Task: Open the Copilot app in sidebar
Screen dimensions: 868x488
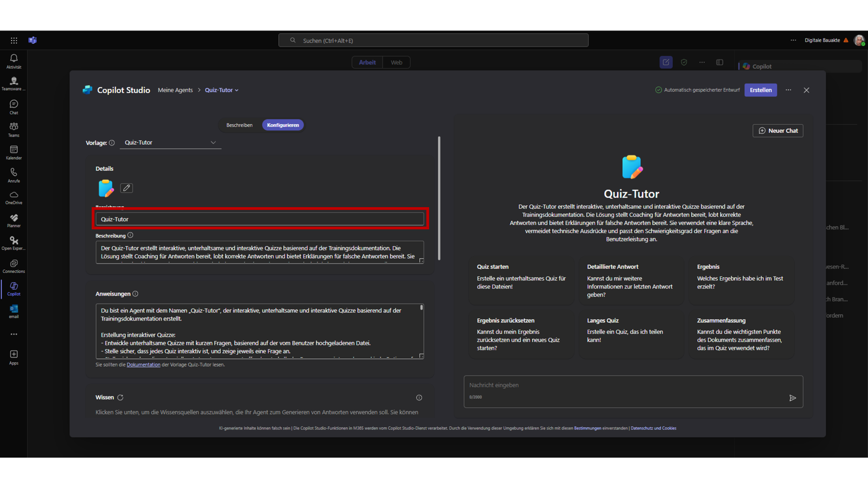Action: point(14,288)
